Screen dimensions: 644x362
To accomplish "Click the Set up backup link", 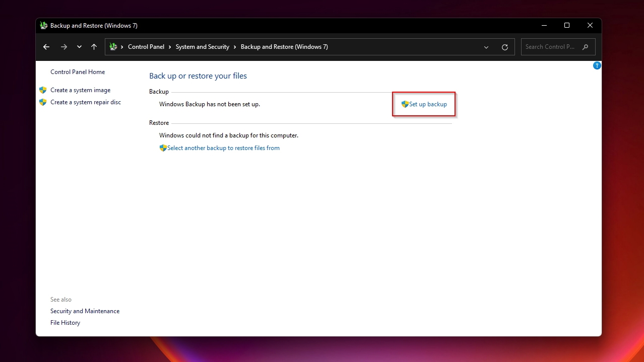I will (428, 104).
